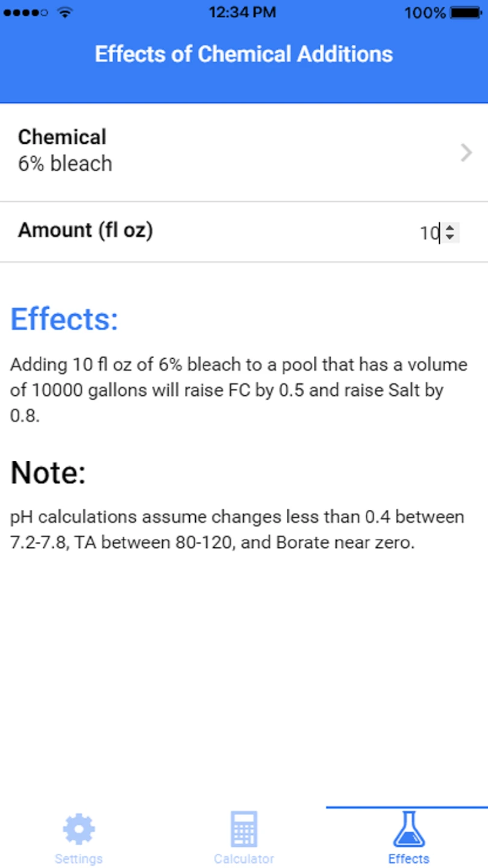Screen dimensions: 488x868
Task: Click the blue "Effects:" heading
Action: tap(64, 319)
